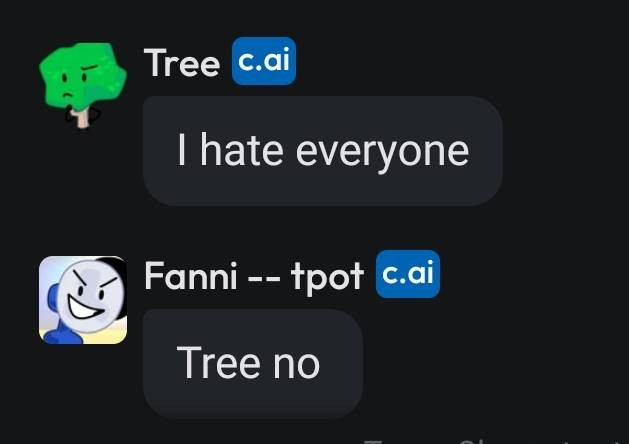
Task: Click the cut-off text at bottom edge
Action: pos(495,442)
